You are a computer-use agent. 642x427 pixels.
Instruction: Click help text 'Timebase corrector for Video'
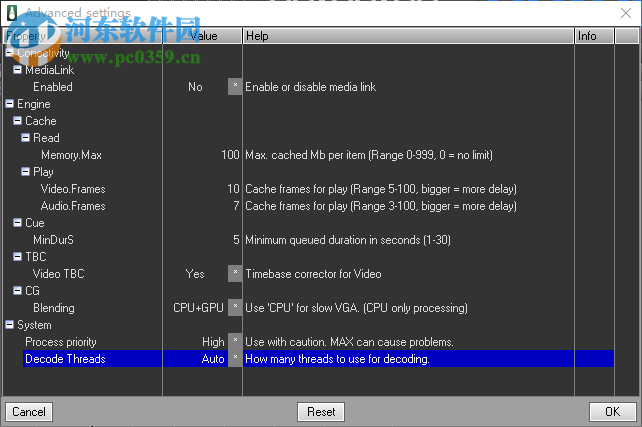pyautogui.click(x=313, y=273)
